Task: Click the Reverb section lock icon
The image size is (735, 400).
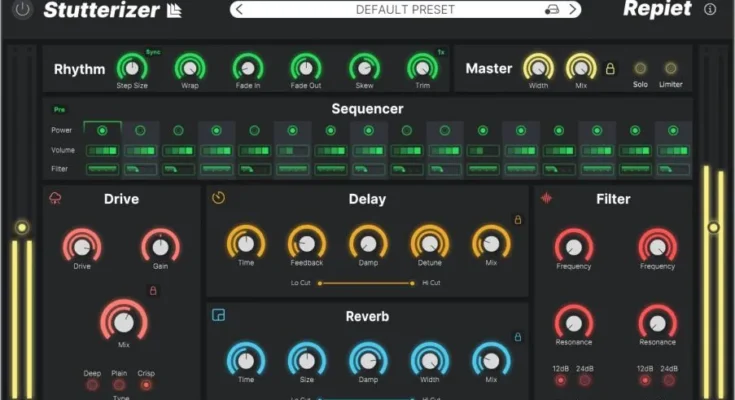Action: [x=518, y=337]
